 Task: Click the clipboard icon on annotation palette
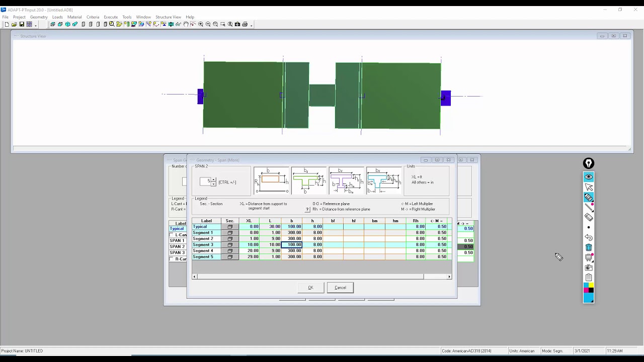pos(588,278)
